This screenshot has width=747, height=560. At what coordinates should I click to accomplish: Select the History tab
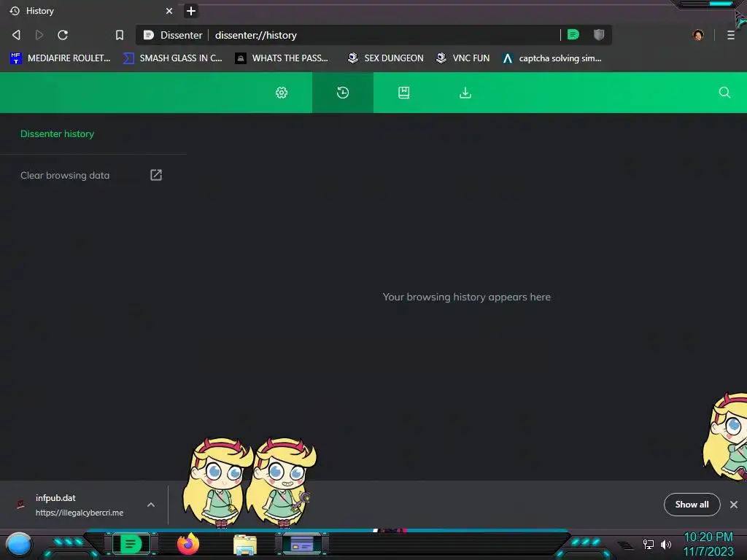(x=90, y=11)
